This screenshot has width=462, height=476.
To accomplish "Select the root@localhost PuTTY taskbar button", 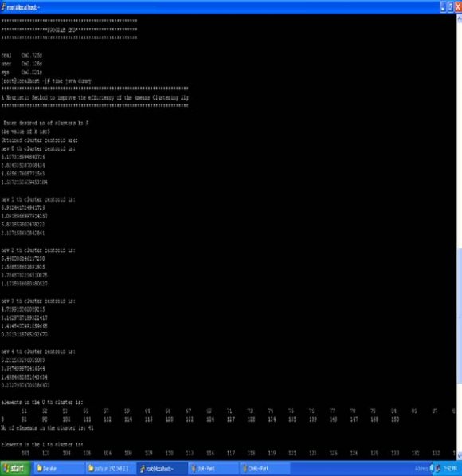I will pos(162,468).
